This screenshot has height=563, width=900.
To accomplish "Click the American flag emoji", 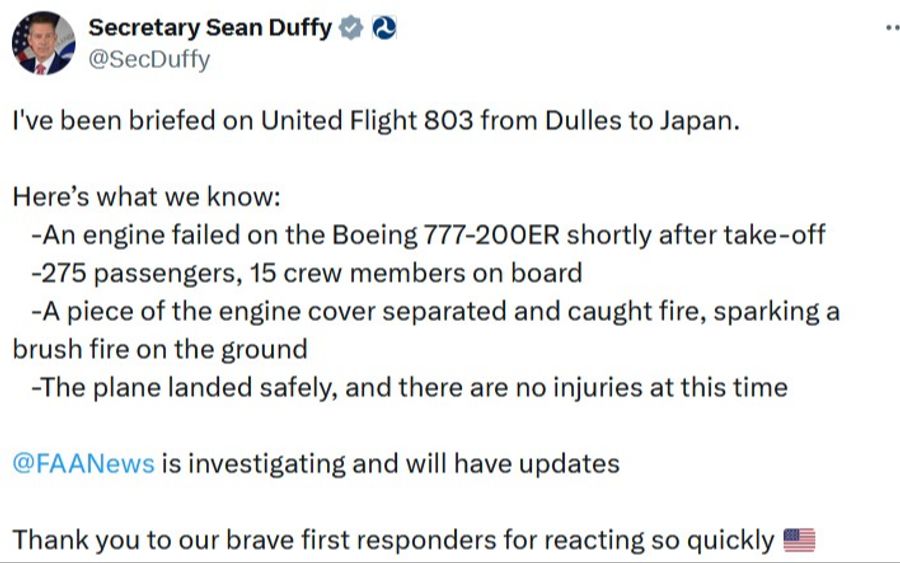I will click(x=798, y=541).
